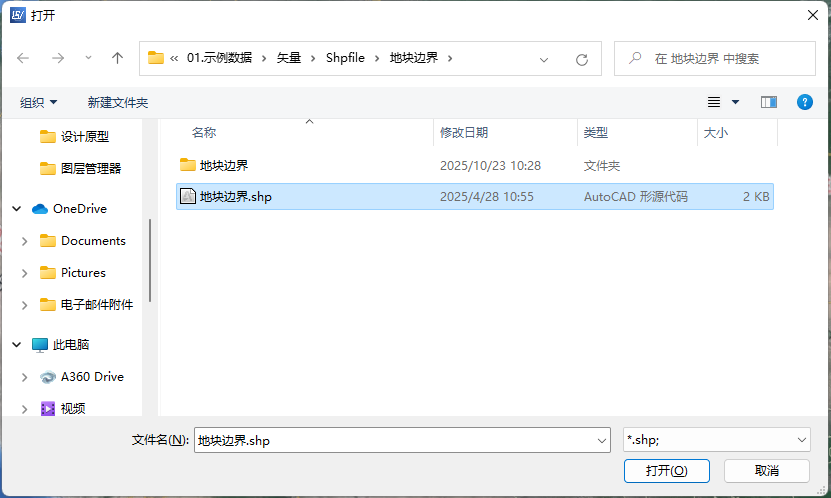The height and width of the screenshot is (498, 831).
Task: Select the 地块边界.shp file
Action: (474, 197)
